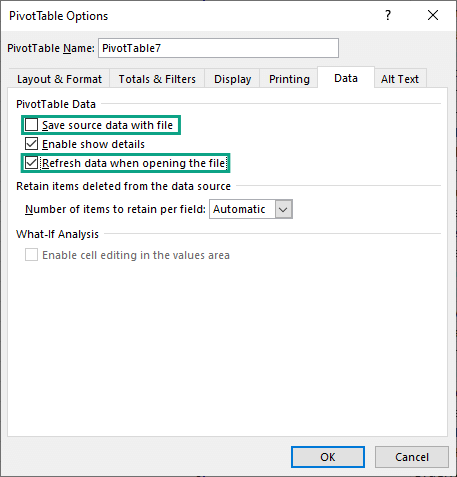Focus the PivotTable Name field
Image resolution: width=457 pixels, height=477 pixels.
[219, 48]
